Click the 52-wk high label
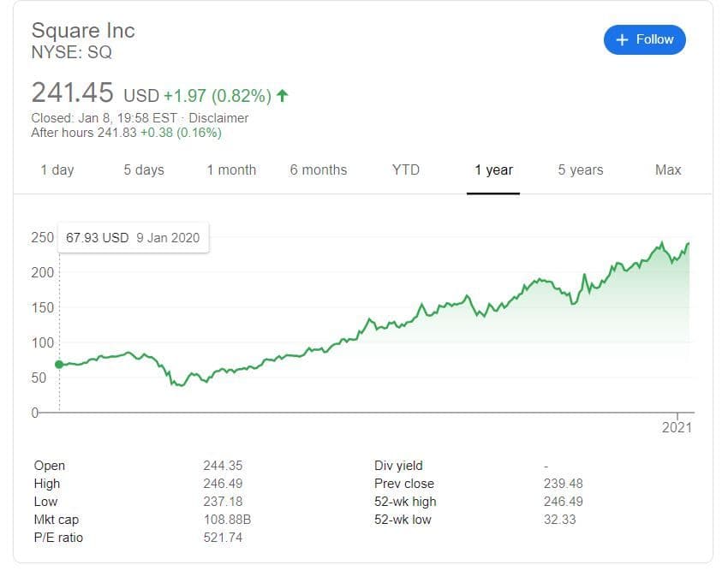 [405, 502]
